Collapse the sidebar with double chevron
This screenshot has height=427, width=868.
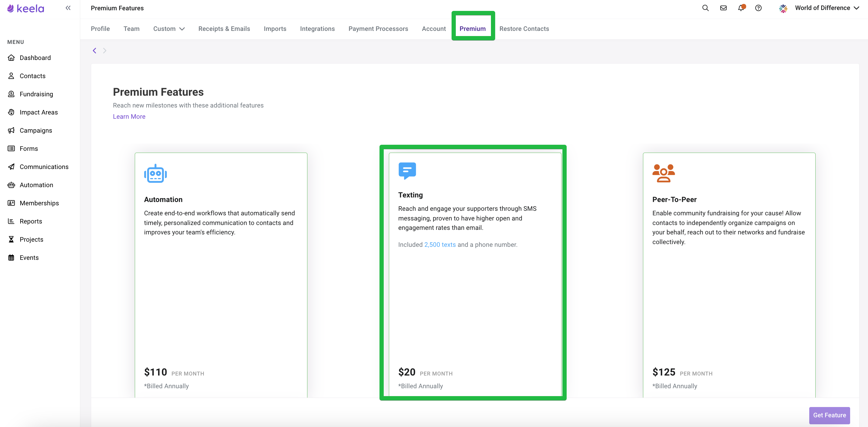coord(68,8)
